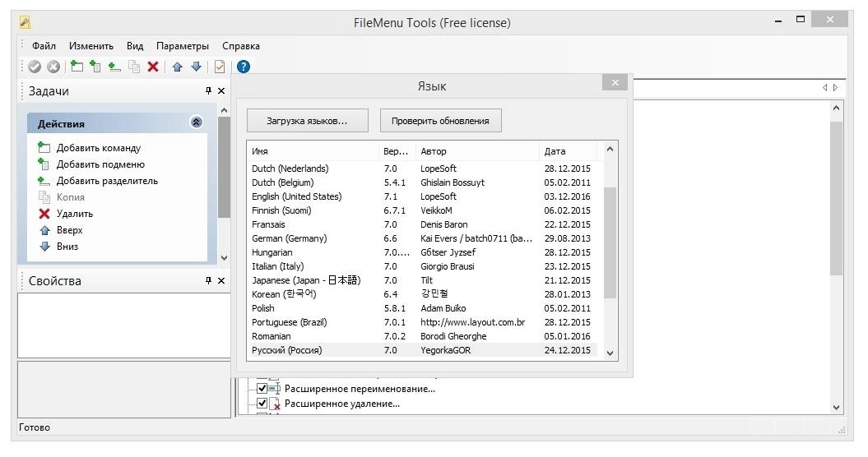868x457 pixels.
Task: Click the icon beside Добавить разделитель
Action: click(44, 180)
